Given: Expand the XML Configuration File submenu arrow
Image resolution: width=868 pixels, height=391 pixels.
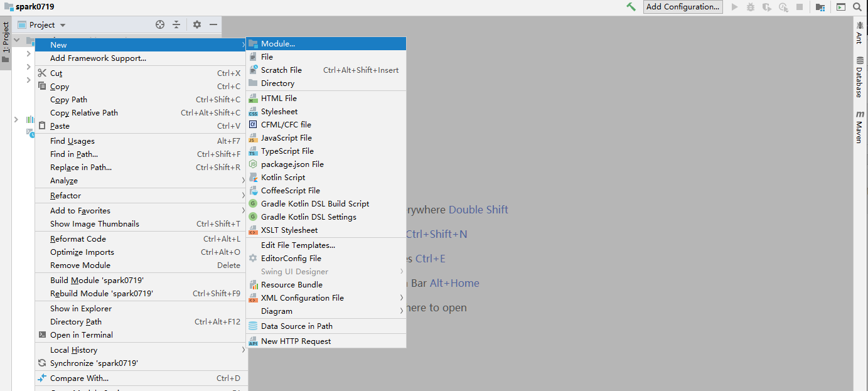Looking at the screenshot, I should coord(401,297).
